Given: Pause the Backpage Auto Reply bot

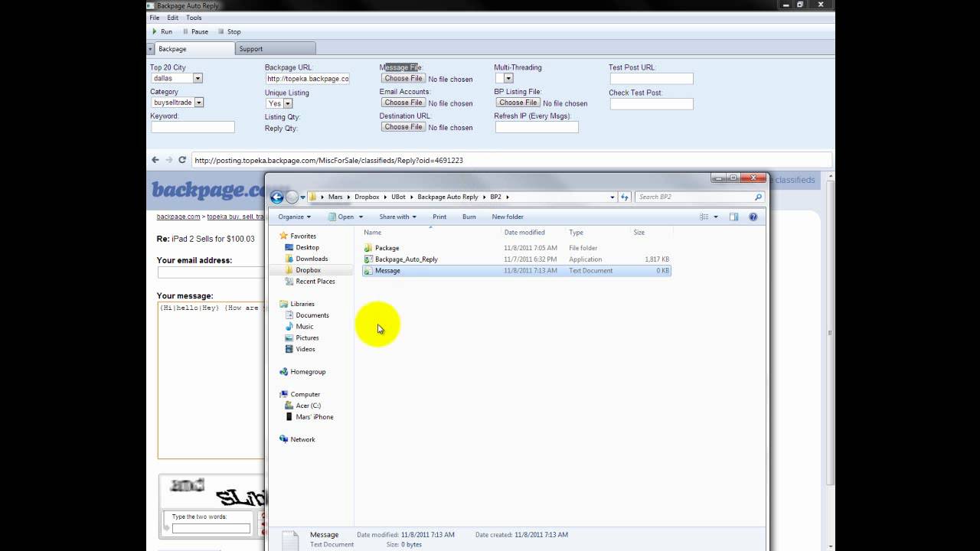Looking at the screenshot, I should tap(194, 31).
